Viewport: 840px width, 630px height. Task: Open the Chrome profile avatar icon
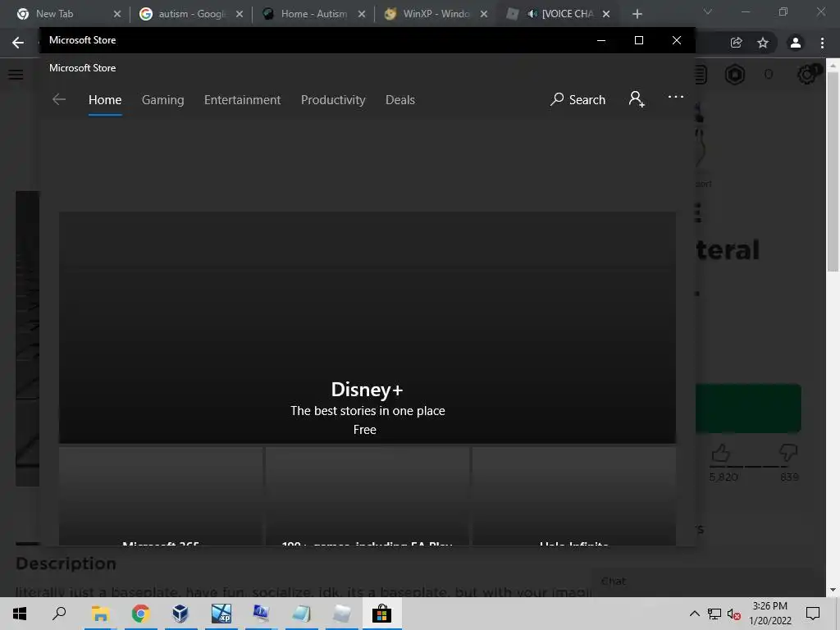click(796, 43)
